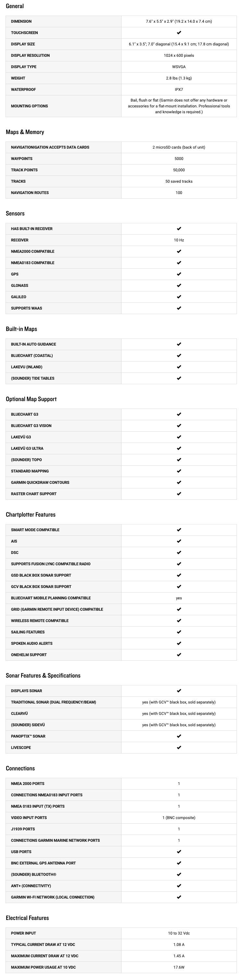Click the GLONASS checkmark icon

(x=179, y=285)
